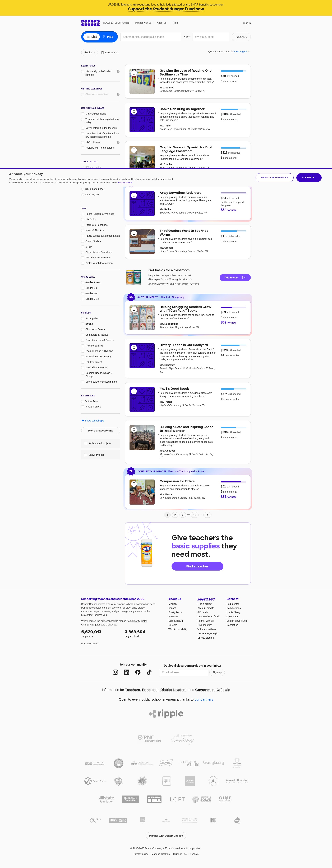This screenshot has height=868, width=332.
Task: Bookmark the Graphic Novels in Spanish project
Action: tap(134, 150)
